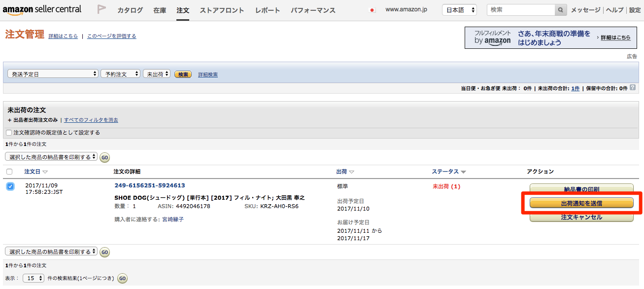Click the sort arrow next to ステータス
The width and height of the screenshot is (644, 289).
pyautogui.click(x=463, y=172)
